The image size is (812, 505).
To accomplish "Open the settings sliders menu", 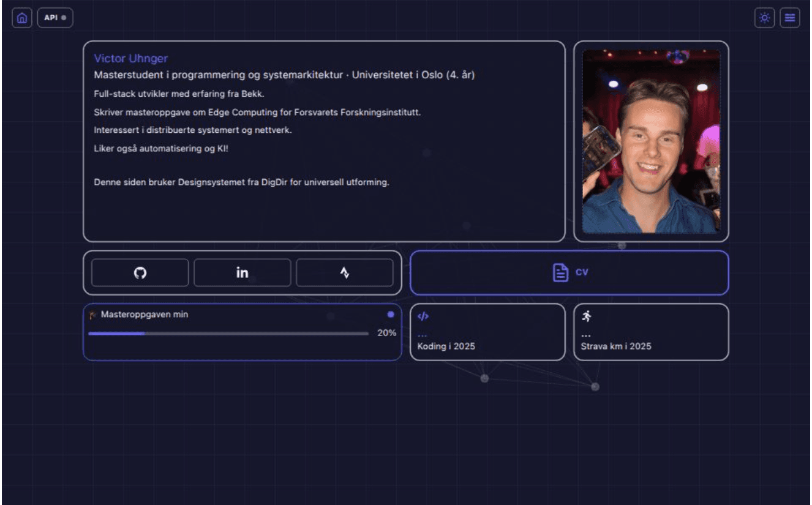I will tap(790, 18).
